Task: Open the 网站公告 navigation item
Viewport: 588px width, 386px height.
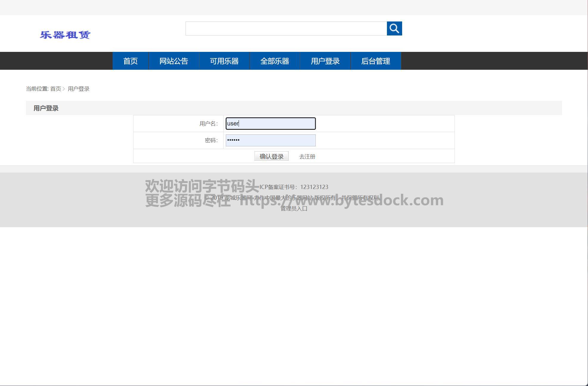Action: click(174, 61)
